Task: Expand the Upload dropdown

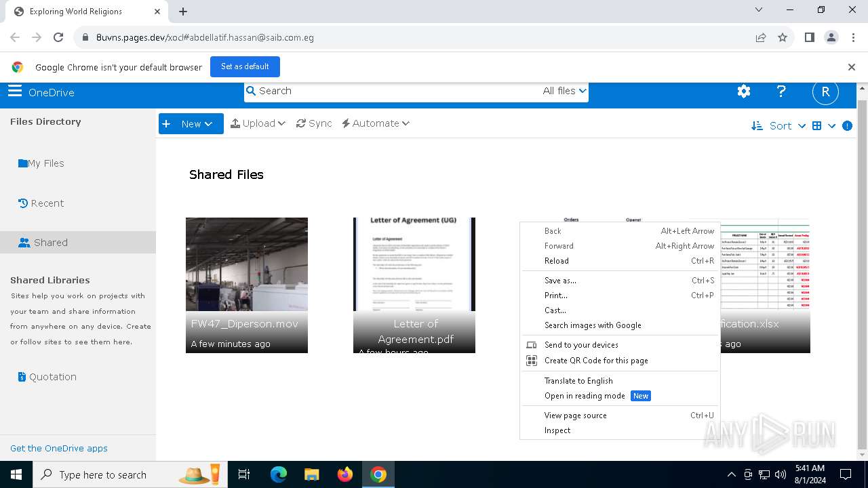Action: click(x=258, y=123)
